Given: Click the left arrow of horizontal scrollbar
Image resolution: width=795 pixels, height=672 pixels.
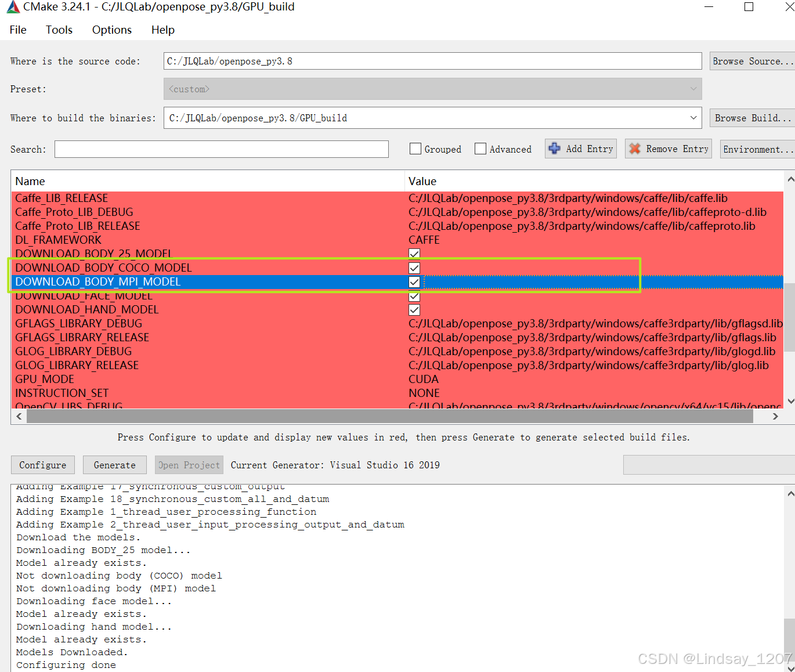Looking at the screenshot, I should point(19,416).
